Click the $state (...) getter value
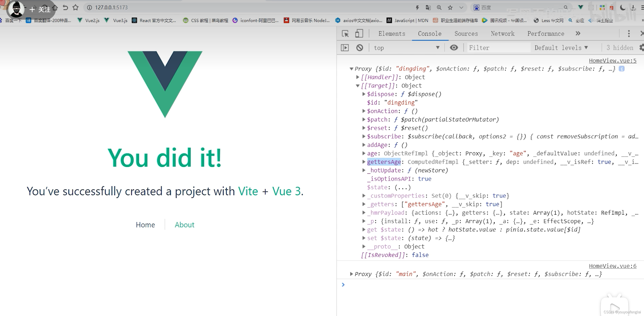 point(402,187)
